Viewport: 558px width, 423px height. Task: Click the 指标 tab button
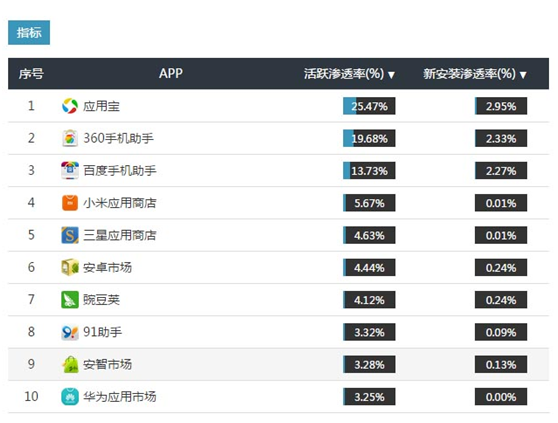pos(29,33)
